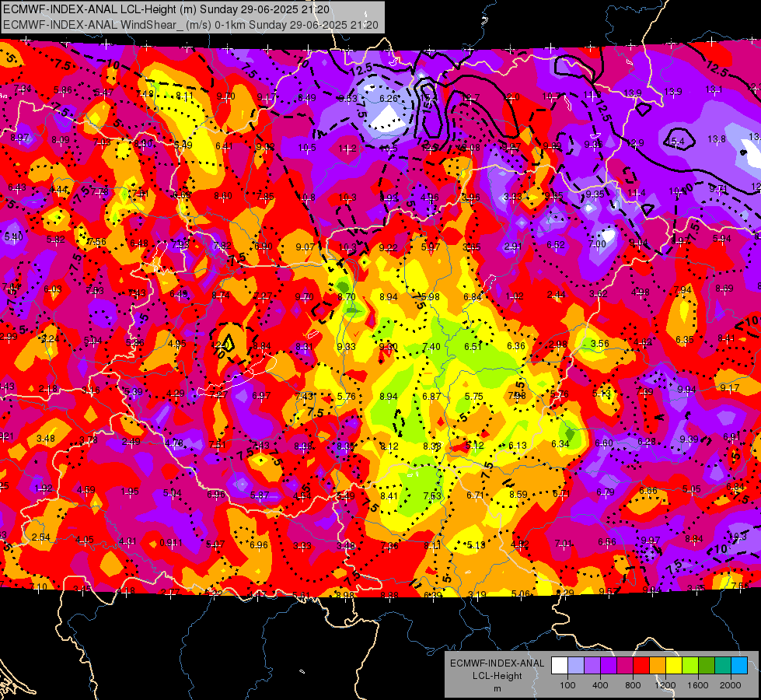Click the 1.95 grid value
Image resolution: width=761 pixels, height=700 pixels.
[x=130, y=491]
